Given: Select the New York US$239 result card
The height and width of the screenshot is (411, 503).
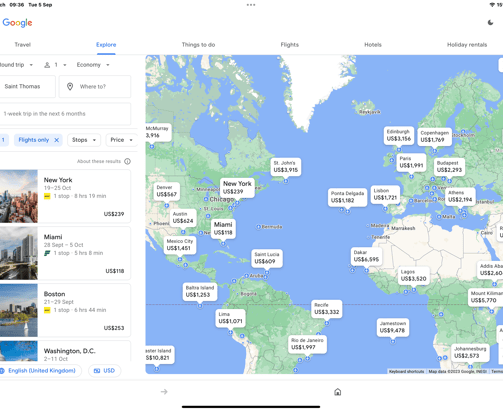Looking at the screenshot, I should click(65, 196).
